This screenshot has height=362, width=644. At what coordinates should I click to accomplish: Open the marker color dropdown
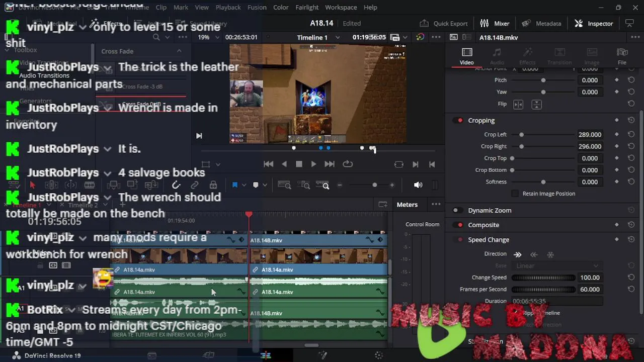265,185
